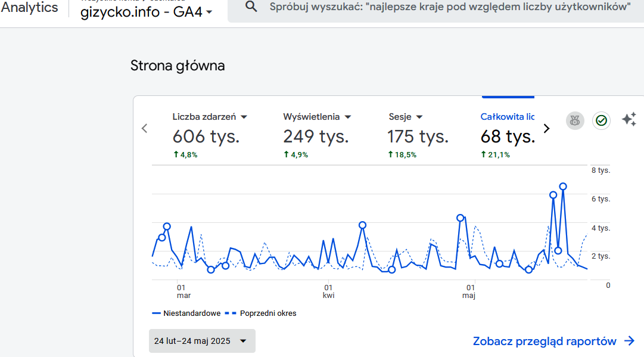Show next metrics with the right chevron
The height and width of the screenshot is (357, 644).
(x=547, y=128)
